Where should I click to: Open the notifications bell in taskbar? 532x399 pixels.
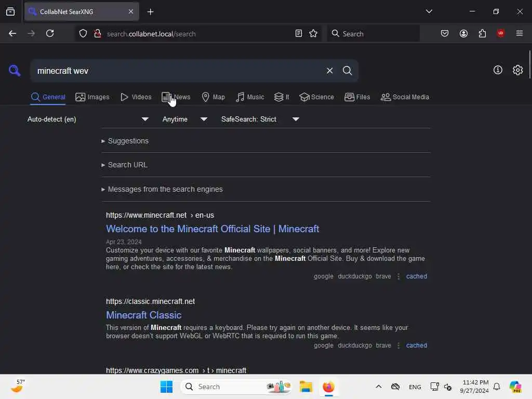tap(496, 387)
